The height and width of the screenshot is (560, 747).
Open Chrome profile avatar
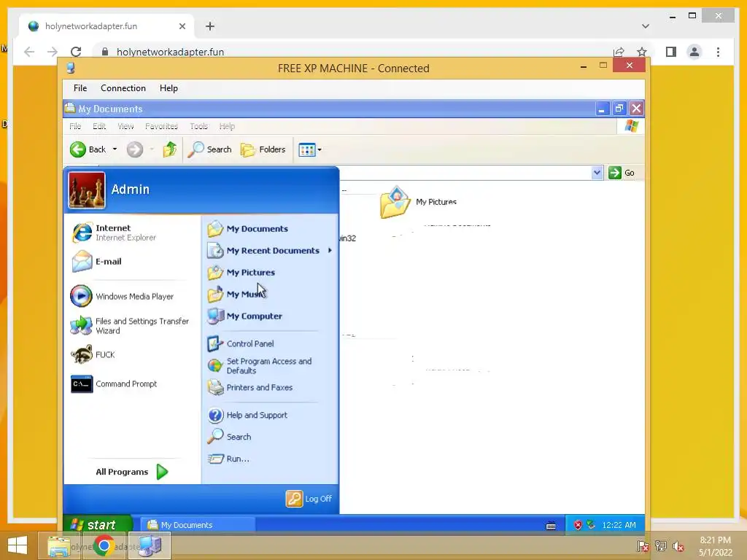[x=694, y=52]
